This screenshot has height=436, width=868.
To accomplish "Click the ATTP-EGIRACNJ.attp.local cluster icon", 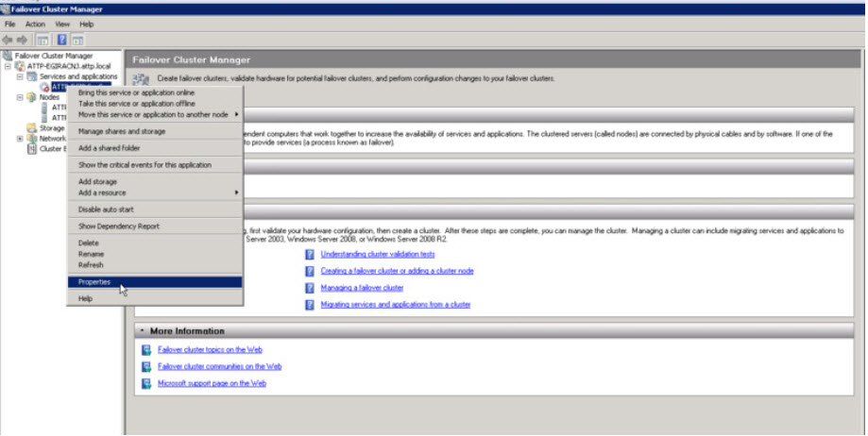I will coord(20,66).
